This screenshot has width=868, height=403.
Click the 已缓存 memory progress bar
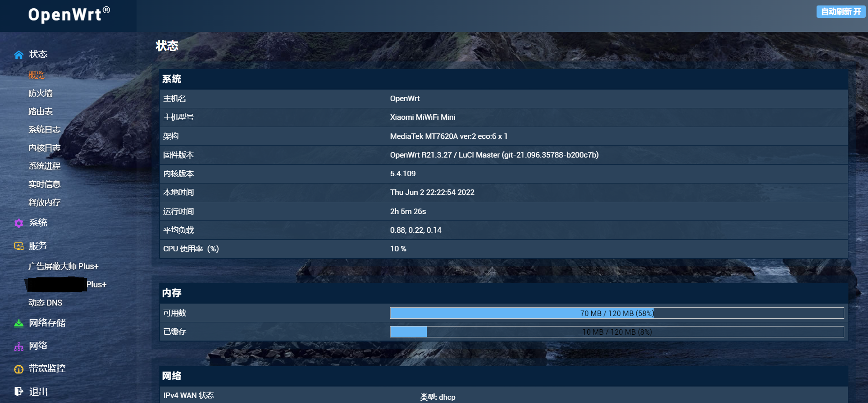617,332
